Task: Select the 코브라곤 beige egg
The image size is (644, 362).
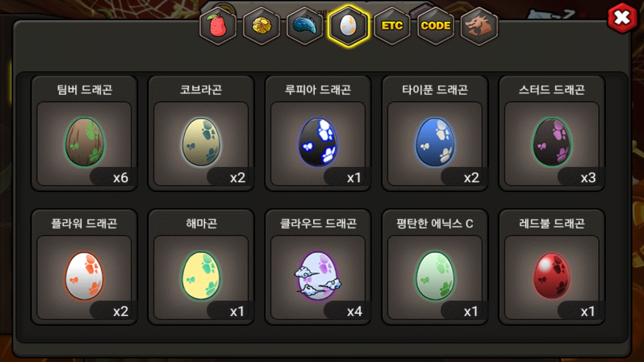Action: (201, 143)
